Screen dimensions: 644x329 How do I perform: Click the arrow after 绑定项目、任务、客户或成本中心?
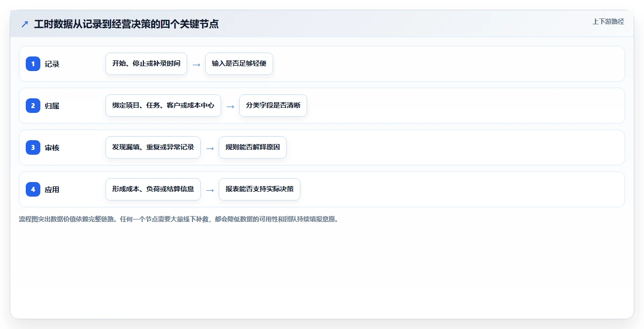[230, 106]
